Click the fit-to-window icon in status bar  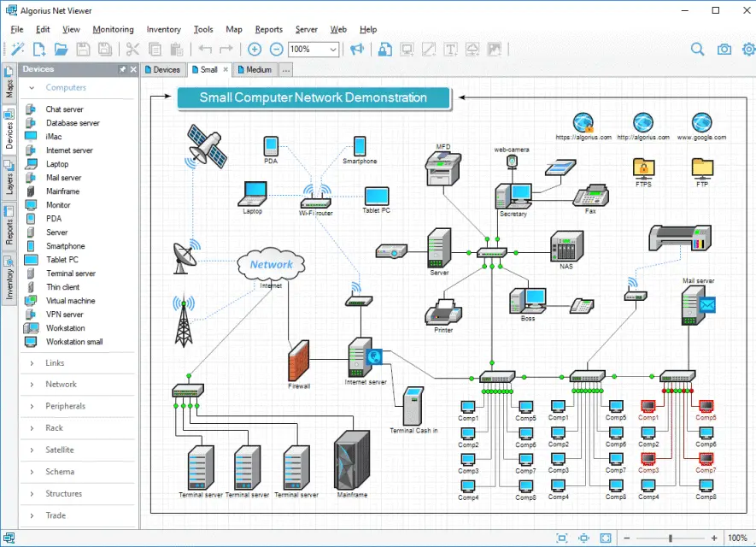click(x=562, y=538)
